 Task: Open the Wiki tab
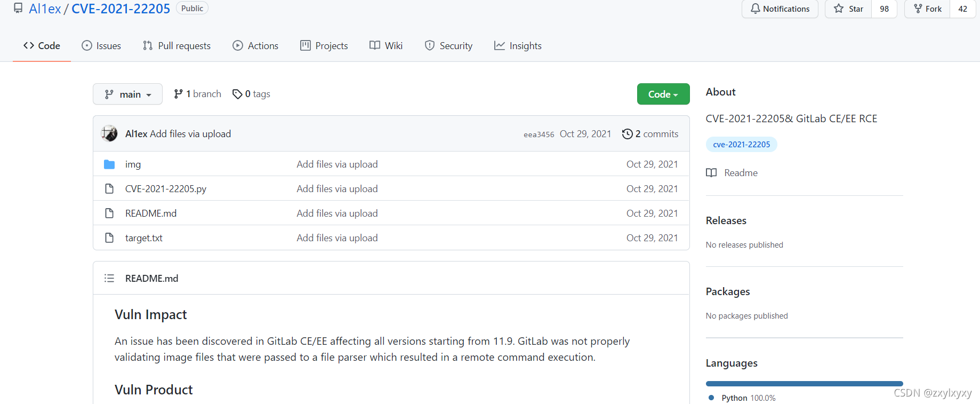pos(386,46)
